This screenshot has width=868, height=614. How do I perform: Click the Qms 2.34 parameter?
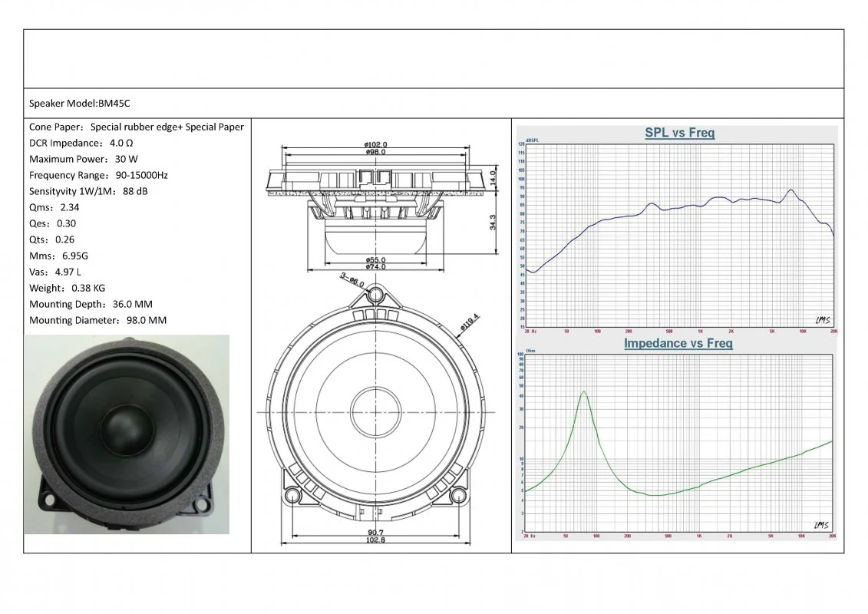pyautogui.click(x=54, y=207)
